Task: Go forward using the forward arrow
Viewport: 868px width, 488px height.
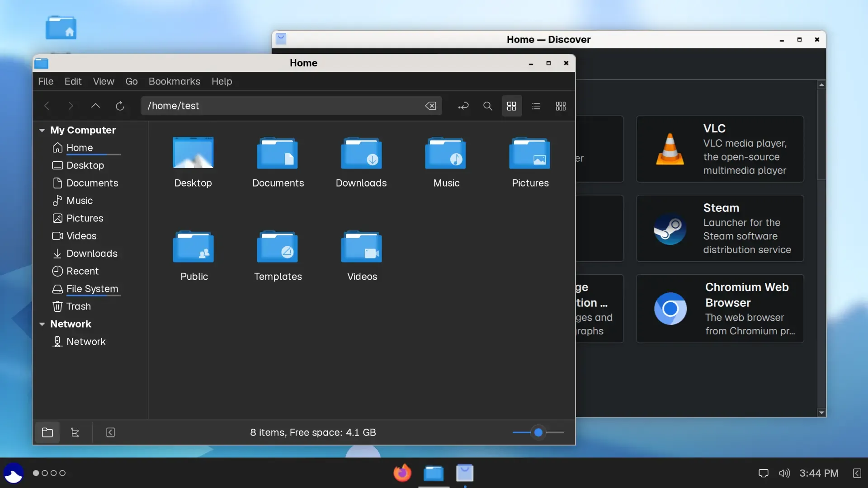Action: [71, 106]
